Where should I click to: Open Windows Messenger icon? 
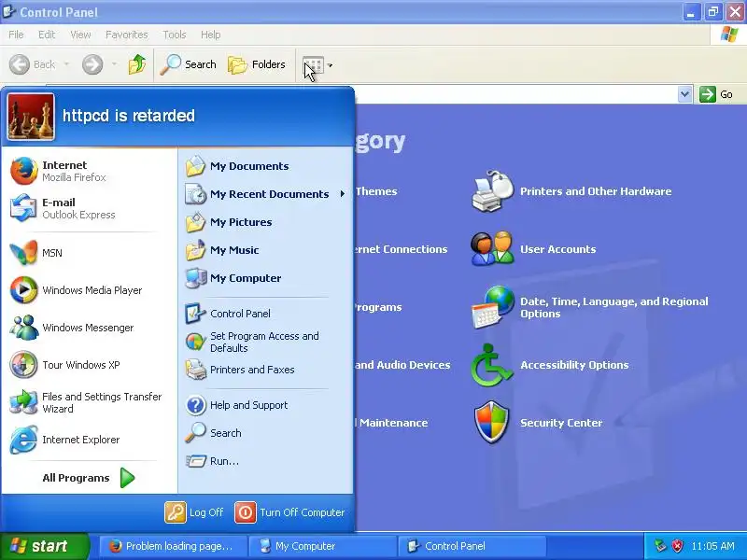coord(24,328)
